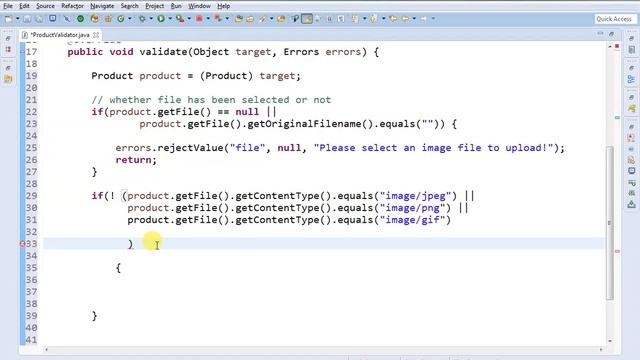Click the Forward navigation arrow icon
Screen dimensions: 640x360
pos(424,19)
